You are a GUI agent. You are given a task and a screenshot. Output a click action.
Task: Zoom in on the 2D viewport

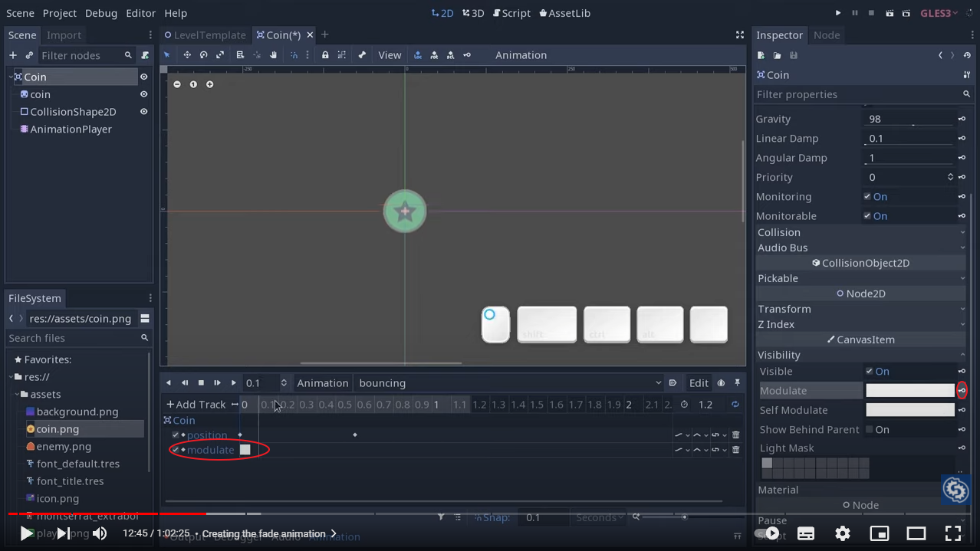pos(209,84)
